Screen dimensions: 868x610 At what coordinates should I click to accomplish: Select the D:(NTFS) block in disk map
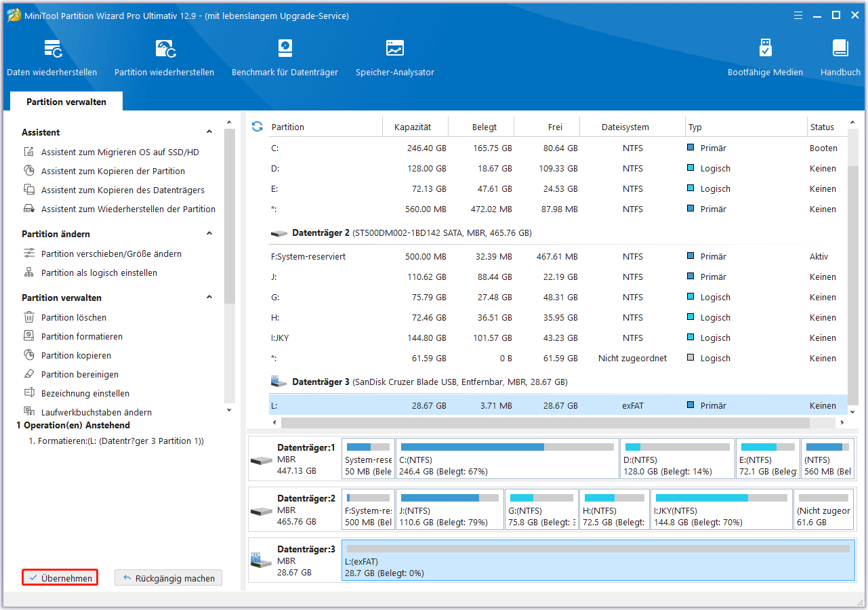pos(678,460)
